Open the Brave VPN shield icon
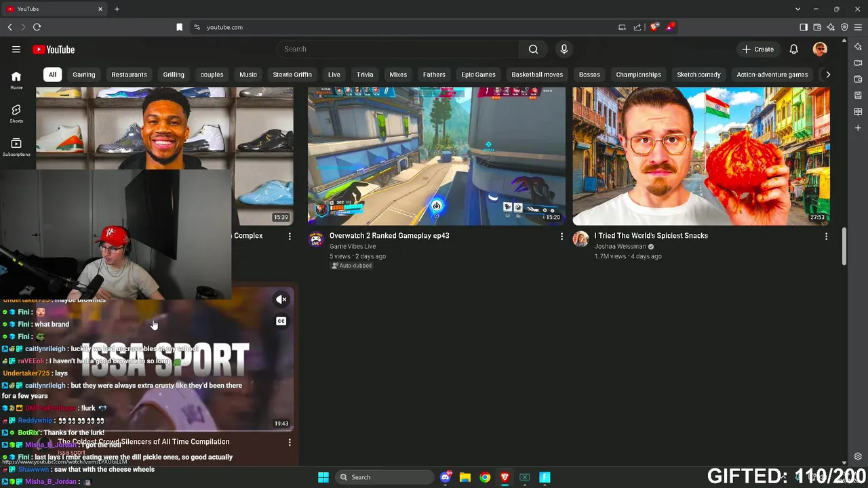868x488 pixels. click(x=844, y=27)
